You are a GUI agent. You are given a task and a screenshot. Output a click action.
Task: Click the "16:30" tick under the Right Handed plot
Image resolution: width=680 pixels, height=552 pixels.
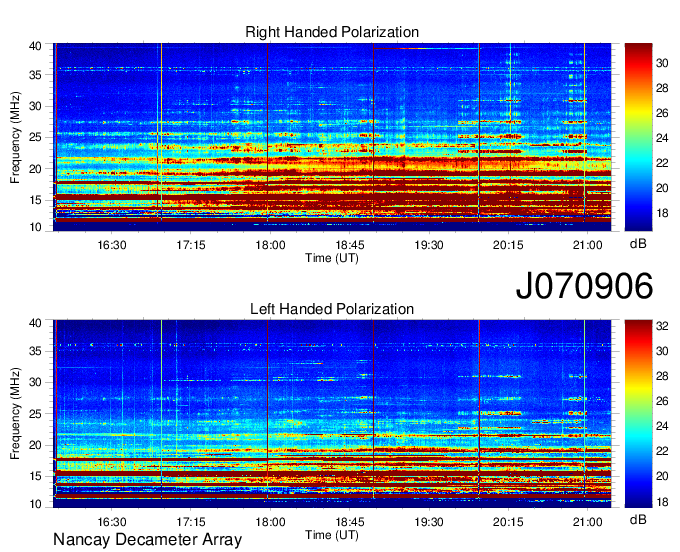(x=112, y=245)
